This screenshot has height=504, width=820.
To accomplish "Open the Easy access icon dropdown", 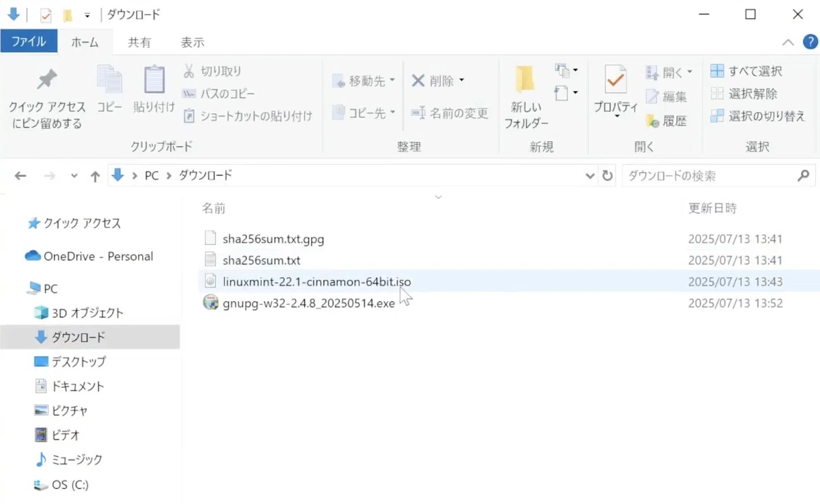I will (566, 92).
